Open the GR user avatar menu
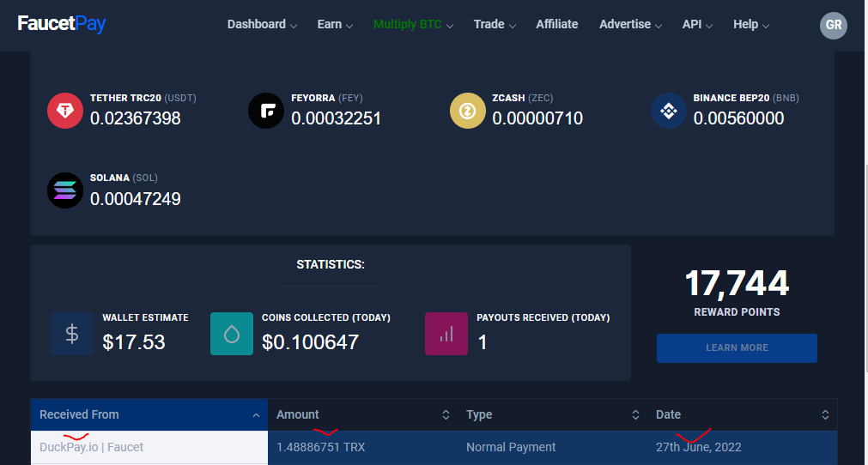The image size is (868, 465). [833, 25]
